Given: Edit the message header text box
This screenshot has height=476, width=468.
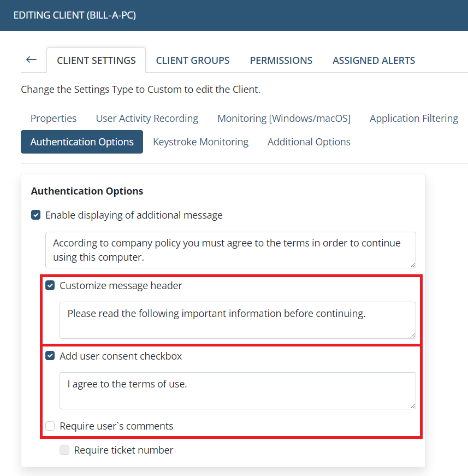Looking at the screenshot, I should click(238, 320).
